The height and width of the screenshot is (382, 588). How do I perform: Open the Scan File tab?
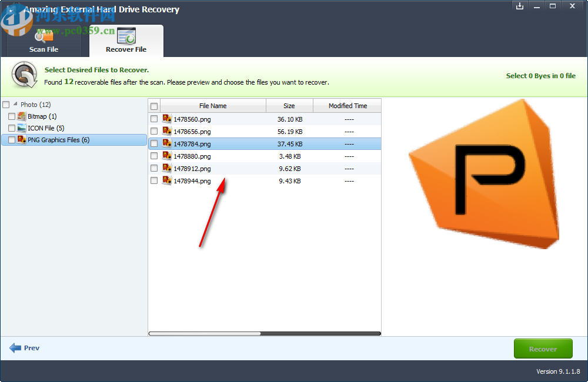tap(44, 41)
